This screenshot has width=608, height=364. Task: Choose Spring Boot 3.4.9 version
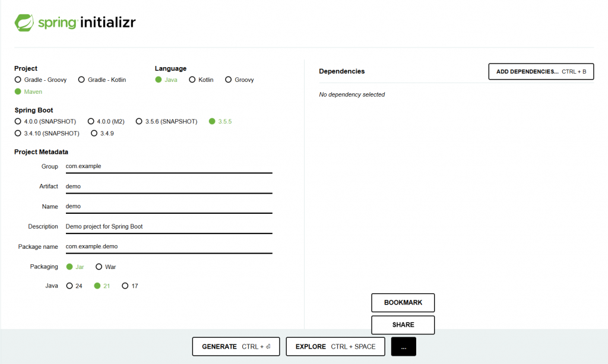[102, 134]
